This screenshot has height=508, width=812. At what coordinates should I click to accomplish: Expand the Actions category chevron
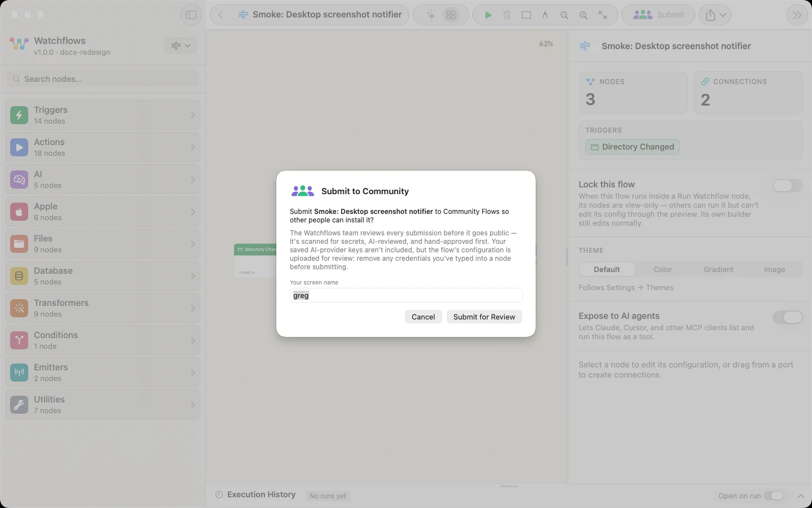[193, 147]
